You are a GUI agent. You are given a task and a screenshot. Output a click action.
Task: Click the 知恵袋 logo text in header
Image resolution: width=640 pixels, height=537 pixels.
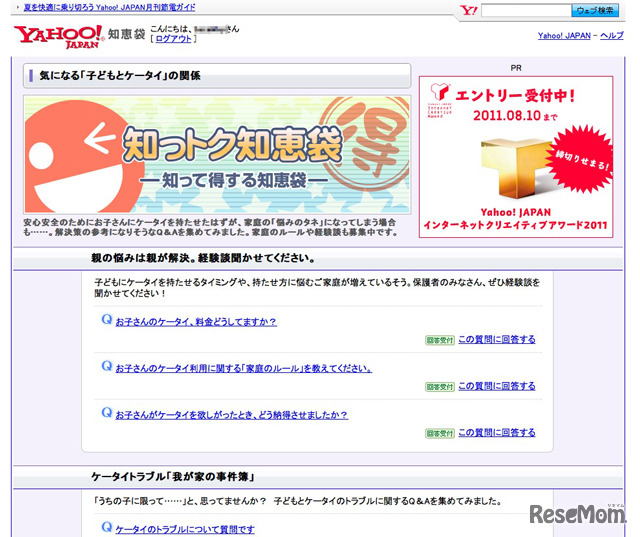click(x=127, y=34)
